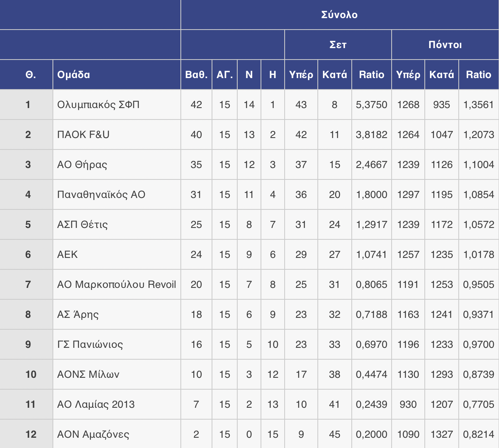Click set ratio 1,0741
The height and width of the screenshot is (448, 499).
click(x=371, y=254)
